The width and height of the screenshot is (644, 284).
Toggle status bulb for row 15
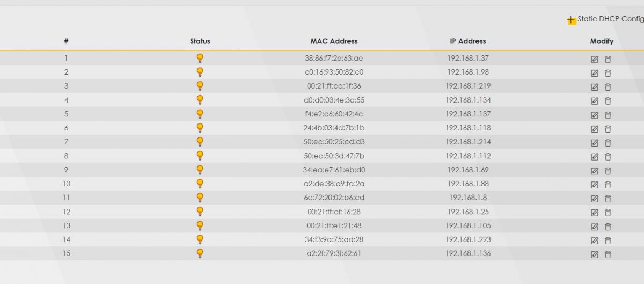tap(200, 253)
